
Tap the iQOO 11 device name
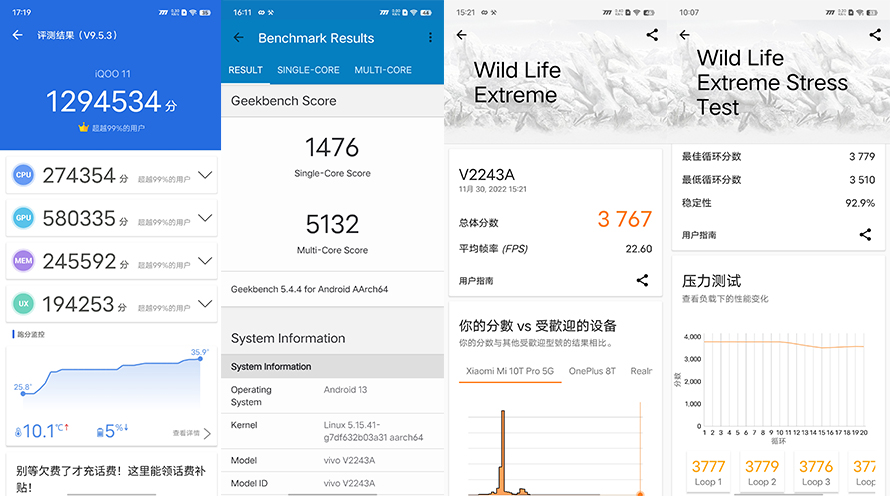[x=112, y=74]
